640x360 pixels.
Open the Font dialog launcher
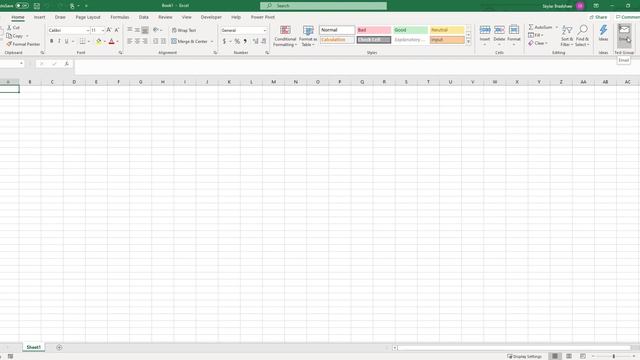(120, 53)
